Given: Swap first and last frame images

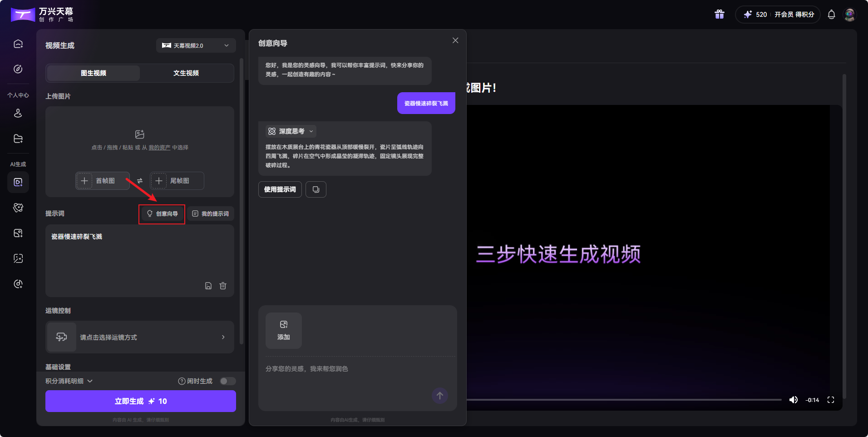Looking at the screenshot, I should pos(140,181).
